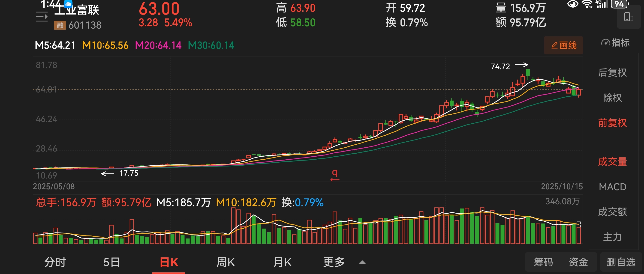Click 删自选 to remove from watchlist
Viewport: 644px width, 274px height.
(621, 262)
